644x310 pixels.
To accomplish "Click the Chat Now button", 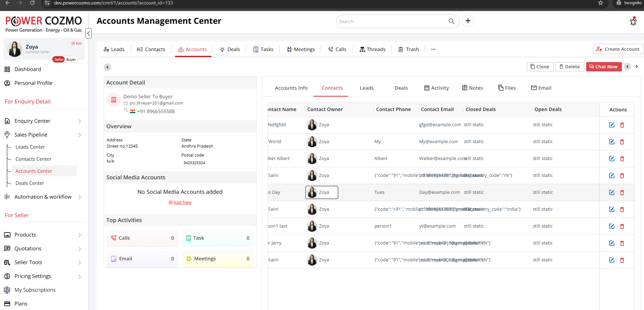I will pyautogui.click(x=603, y=67).
